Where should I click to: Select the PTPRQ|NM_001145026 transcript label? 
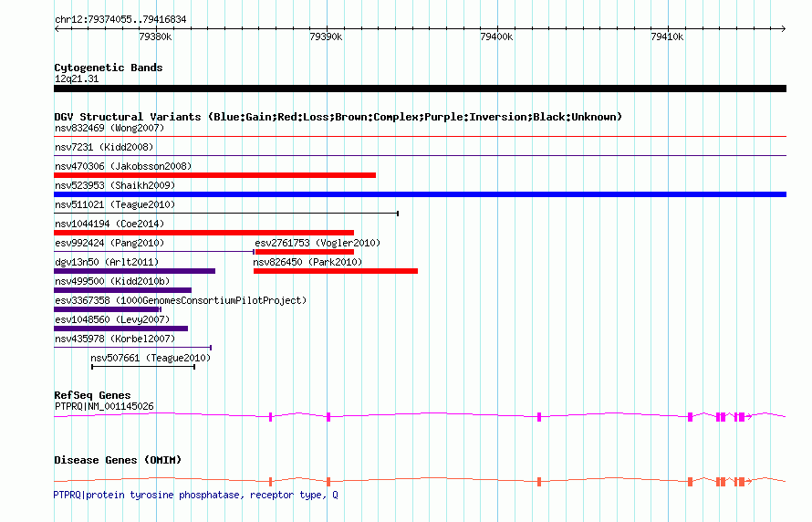104,406
